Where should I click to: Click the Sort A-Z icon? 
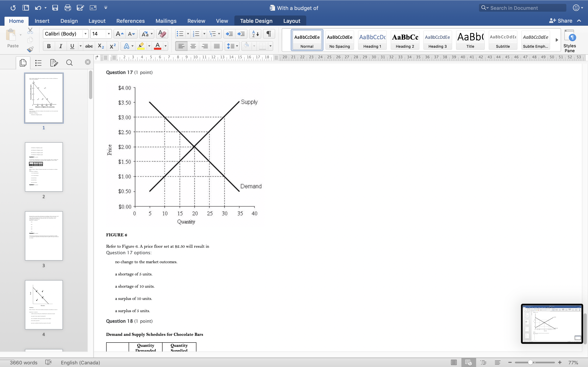tap(255, 34)
